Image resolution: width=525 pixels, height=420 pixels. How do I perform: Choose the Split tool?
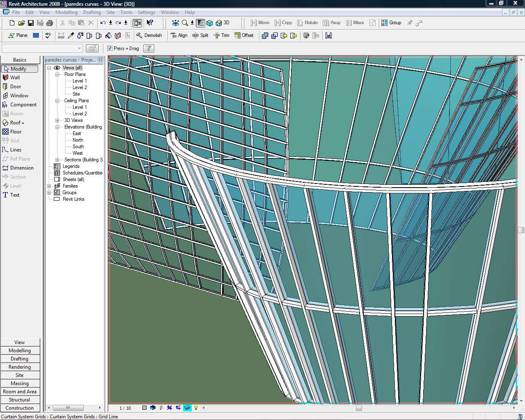click(200, 36)
